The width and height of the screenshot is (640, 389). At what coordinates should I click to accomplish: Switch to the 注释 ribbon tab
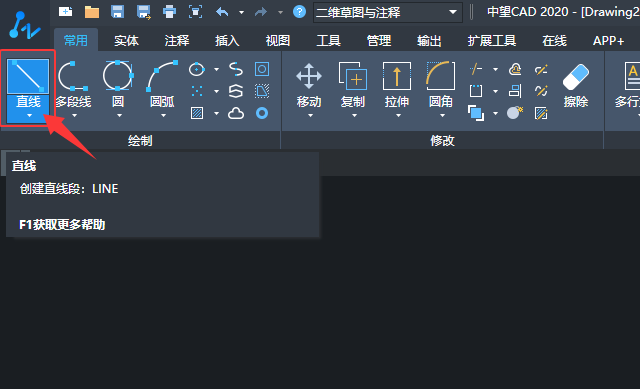[x=177, y=40]
